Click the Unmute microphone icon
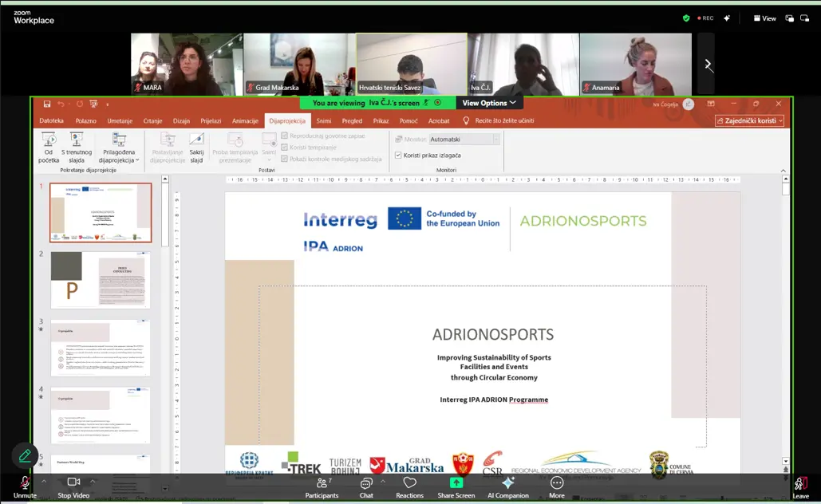The image size is (821, 504). (25, 482)
